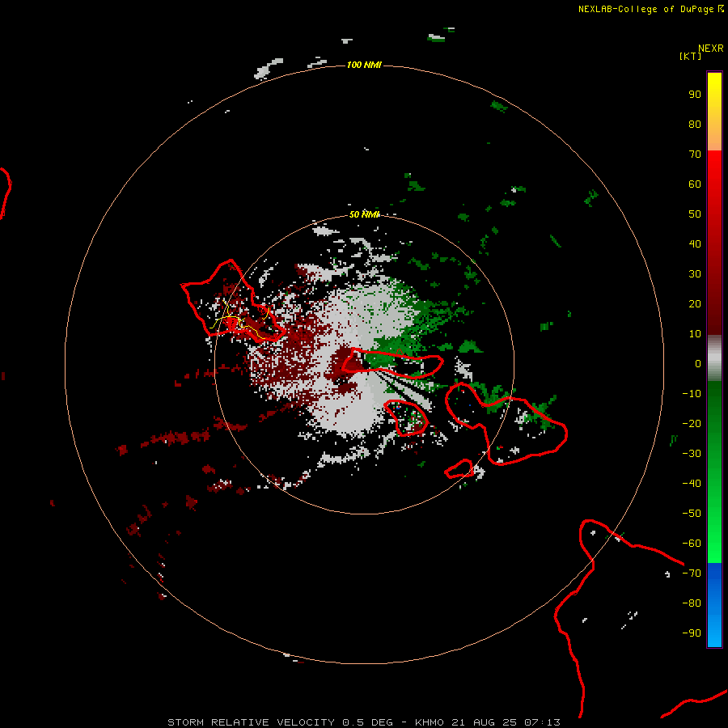The height and width of the screenshot is (728, 728).
Task: Click the 0.5 DEG elevation text in caption
Action: (x=368, y=722)
